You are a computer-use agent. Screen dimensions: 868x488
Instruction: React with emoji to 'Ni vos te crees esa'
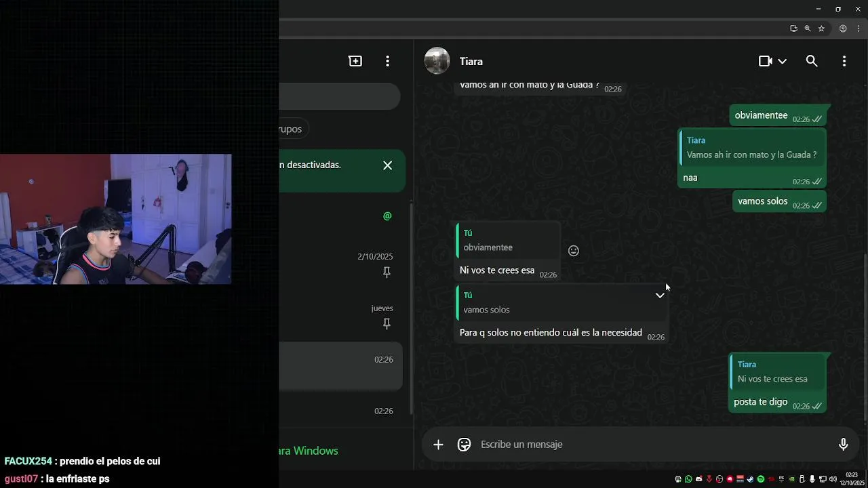(x=574, y=251)
